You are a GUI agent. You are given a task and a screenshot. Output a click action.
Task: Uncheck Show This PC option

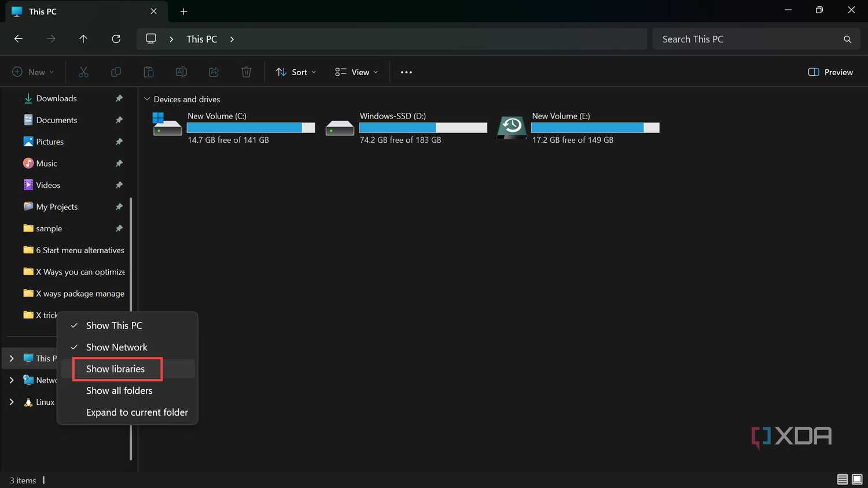(x=127, y=326)
